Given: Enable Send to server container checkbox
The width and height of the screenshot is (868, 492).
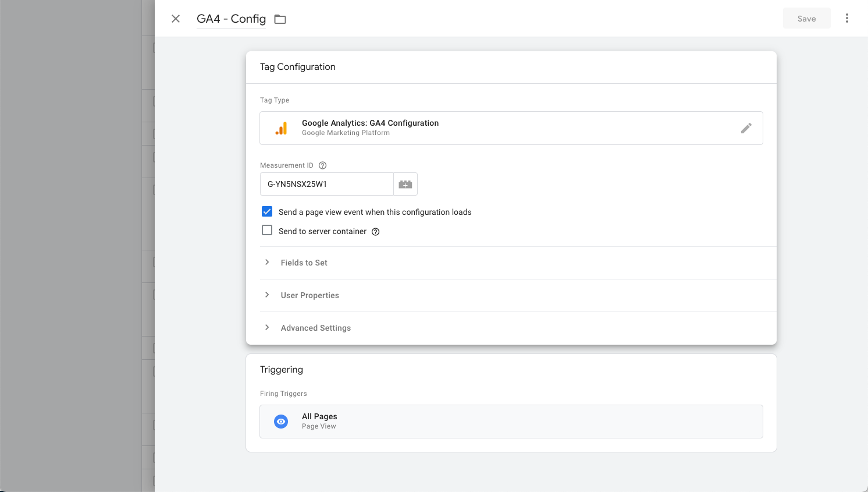Looking at the screenshot, I should pyautogui.click(x=267, y=231).
